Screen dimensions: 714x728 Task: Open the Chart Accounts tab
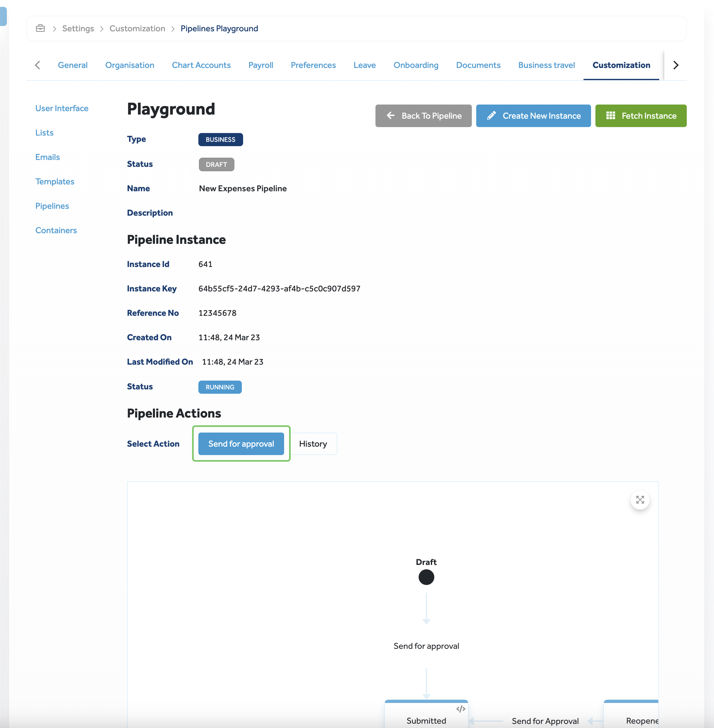pyautogui.click(x=201, y=65)
